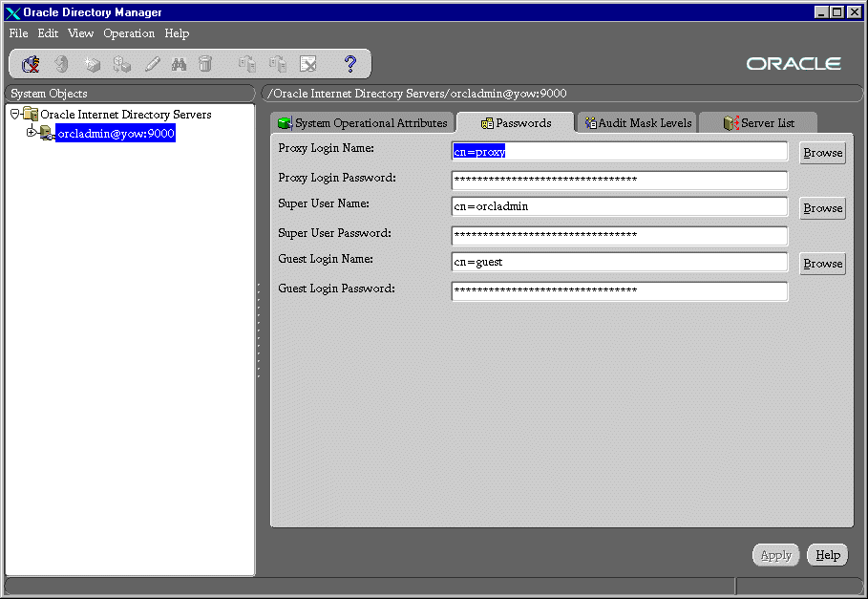This screenshot has width=868, height=599.
Task: Click the crossed-out sheet toolbar icon
Action: click(307, 64)
